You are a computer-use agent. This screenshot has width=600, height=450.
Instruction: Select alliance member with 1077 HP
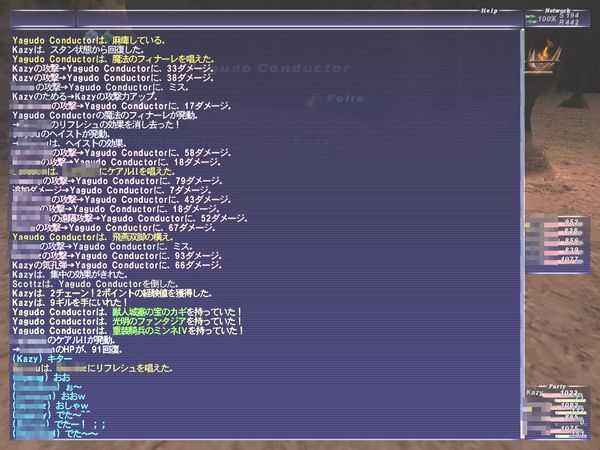(x=570, y=258)
